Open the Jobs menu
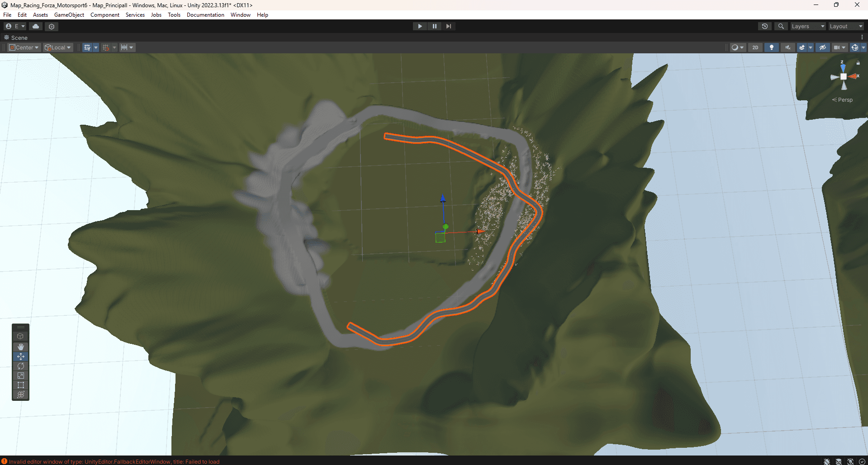 pos(156,15)
